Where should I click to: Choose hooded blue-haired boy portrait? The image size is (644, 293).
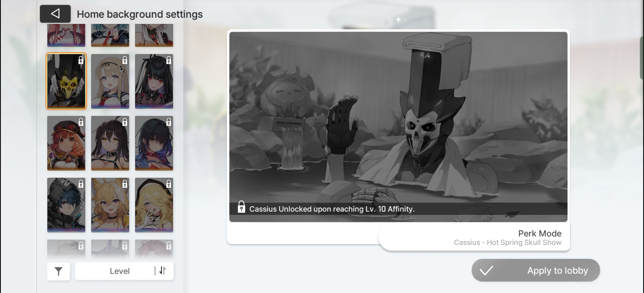coord(66,205)
